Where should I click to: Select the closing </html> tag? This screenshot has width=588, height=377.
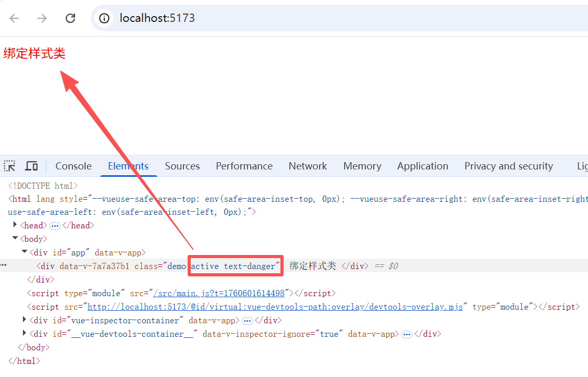pos(24,361)
